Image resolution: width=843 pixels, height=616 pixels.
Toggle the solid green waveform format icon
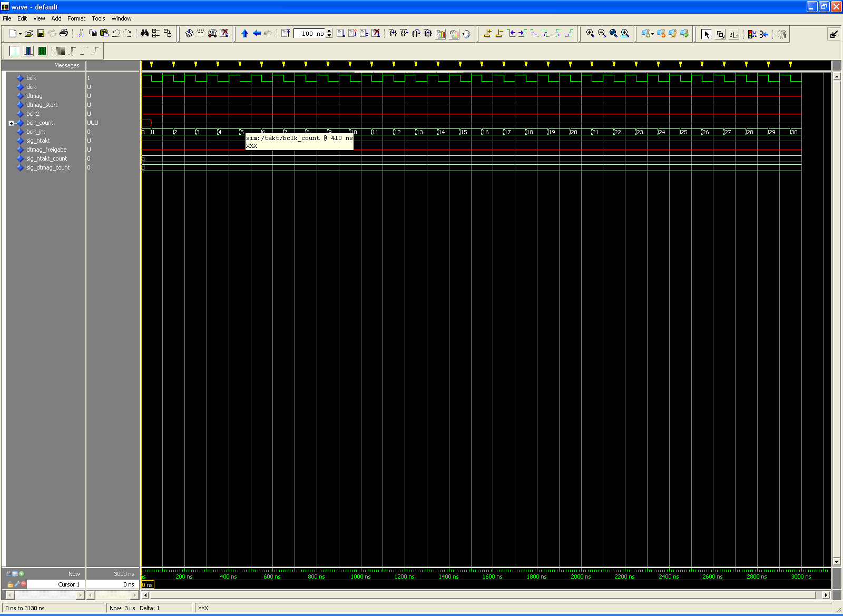pos(42,51)
